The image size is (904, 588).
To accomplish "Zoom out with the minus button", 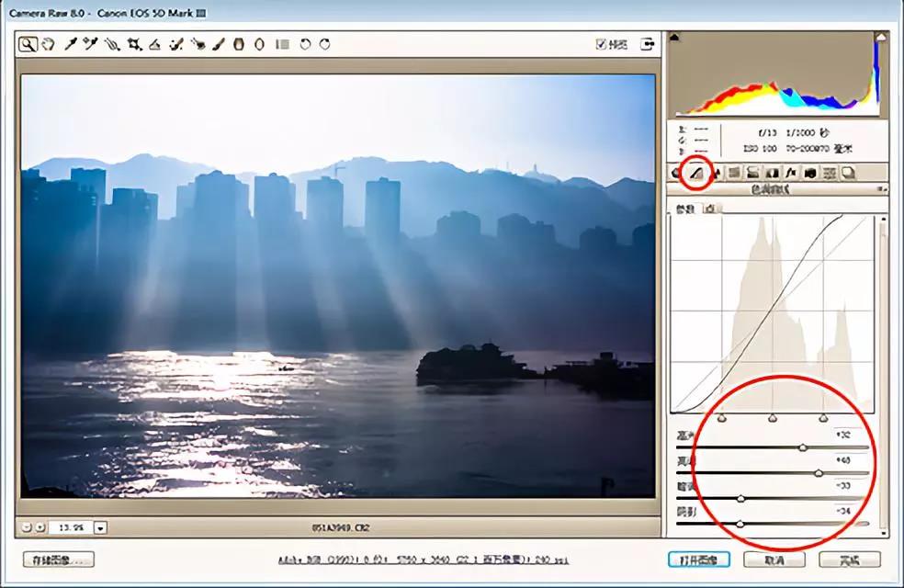I will (x=27, y=527).
